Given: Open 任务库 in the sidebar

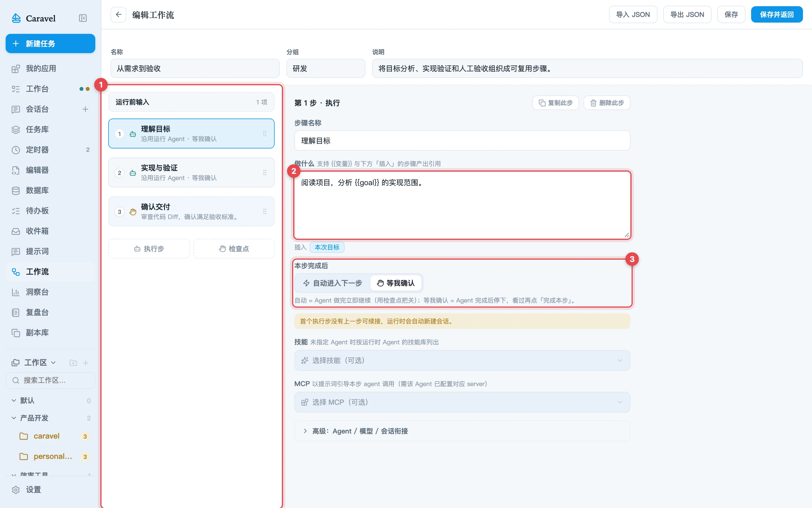Looking at the screenshot, I should point(50,130).
